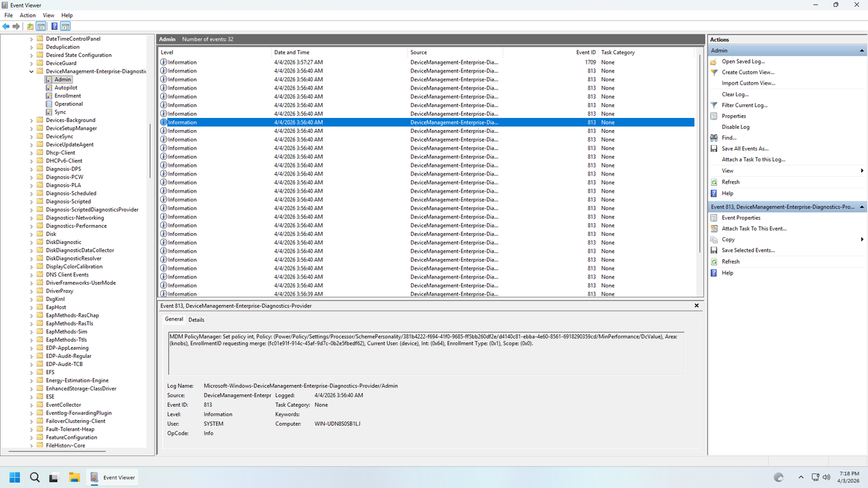Viewport: 868px width, 488px height.
Task: Click the Open Saved Log folder icon
Action: (714, 61)
